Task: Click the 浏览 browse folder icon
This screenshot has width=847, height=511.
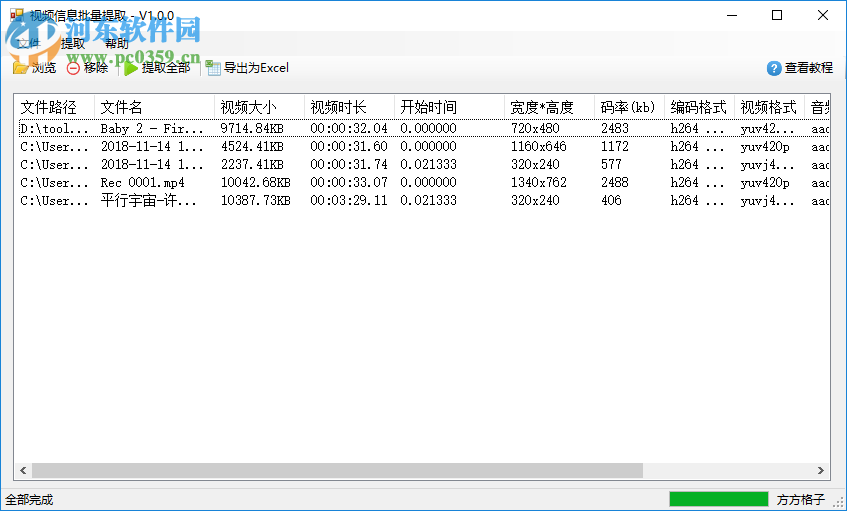Action: tap(20, 68)
